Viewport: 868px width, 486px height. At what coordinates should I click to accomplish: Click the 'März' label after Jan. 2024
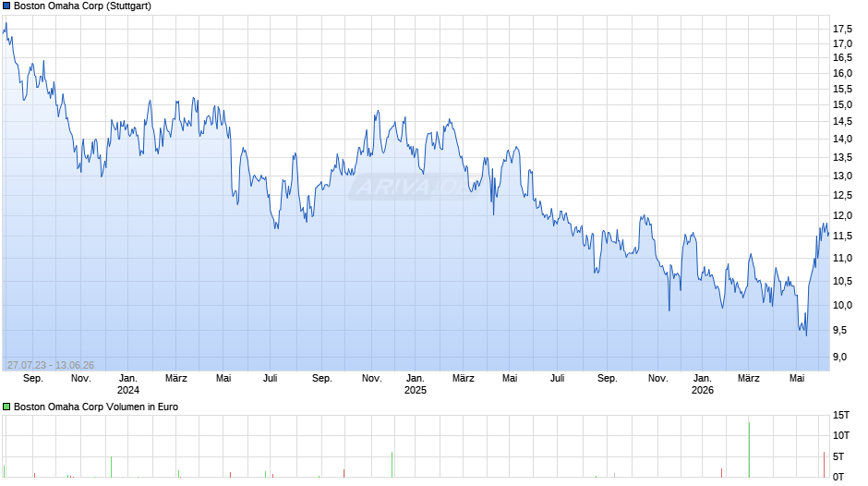click(x=176, y=379)
